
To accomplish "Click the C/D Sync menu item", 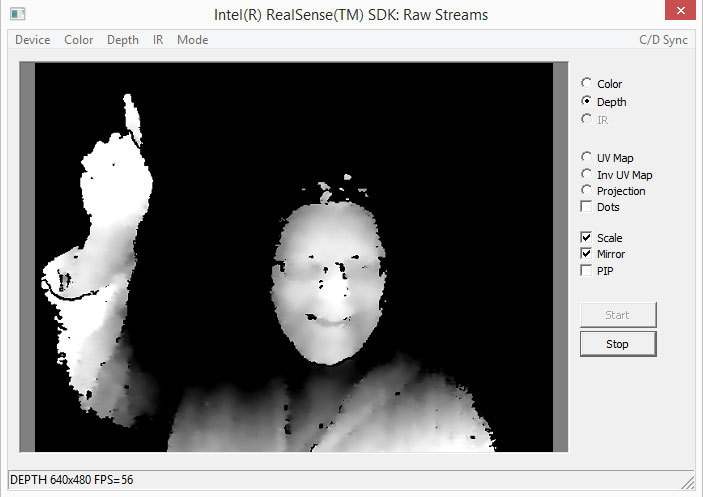I will point(663,40).
